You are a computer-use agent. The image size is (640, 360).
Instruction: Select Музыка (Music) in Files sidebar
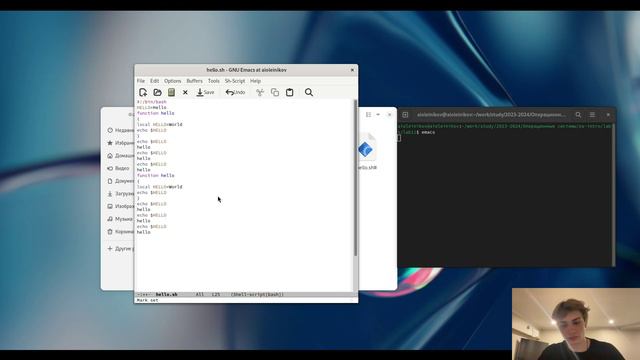[x=121, y=219]
